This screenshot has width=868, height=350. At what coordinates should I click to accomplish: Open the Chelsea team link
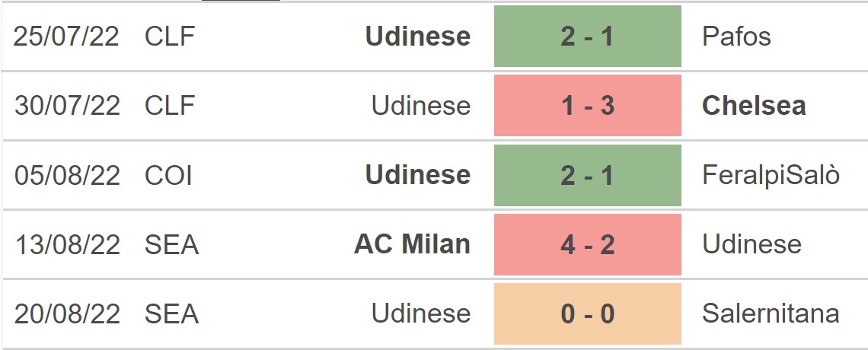[754, 106]
